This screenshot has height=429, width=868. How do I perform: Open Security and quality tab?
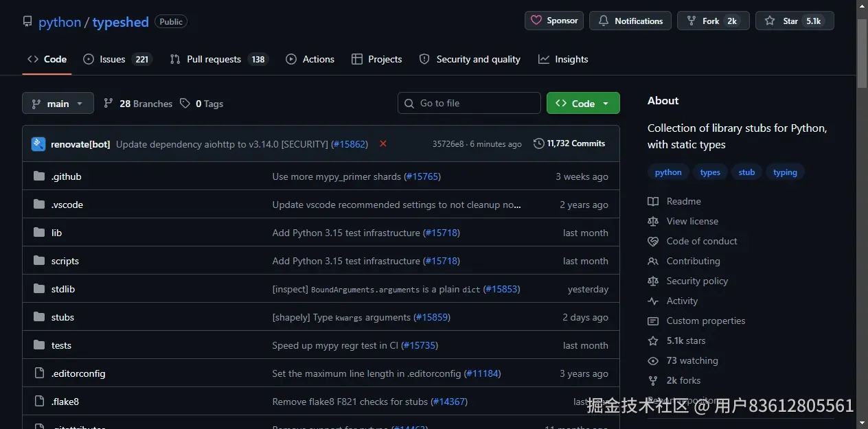pos(470,59)
